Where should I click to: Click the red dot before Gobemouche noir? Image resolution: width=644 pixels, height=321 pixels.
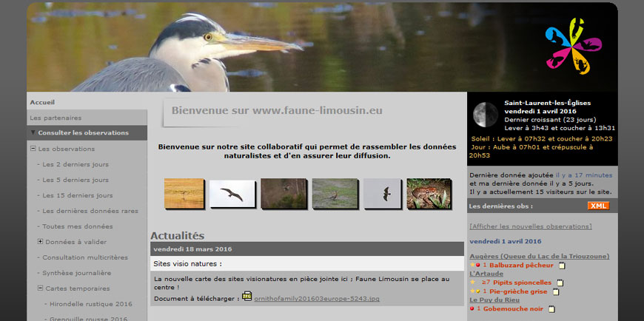(472, 308)
